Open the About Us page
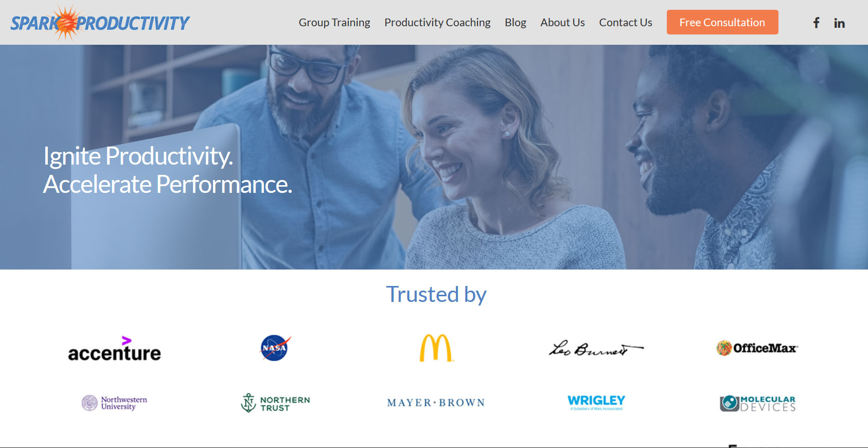This screenshot has height=448, width=868. click(562, 23)
